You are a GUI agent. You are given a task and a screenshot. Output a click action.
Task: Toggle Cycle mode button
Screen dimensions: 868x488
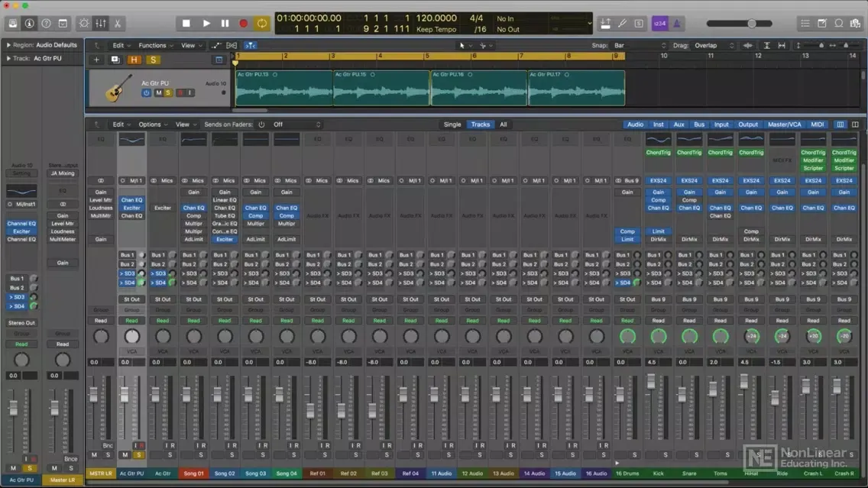pyautogui.click(x=262, y=23)
